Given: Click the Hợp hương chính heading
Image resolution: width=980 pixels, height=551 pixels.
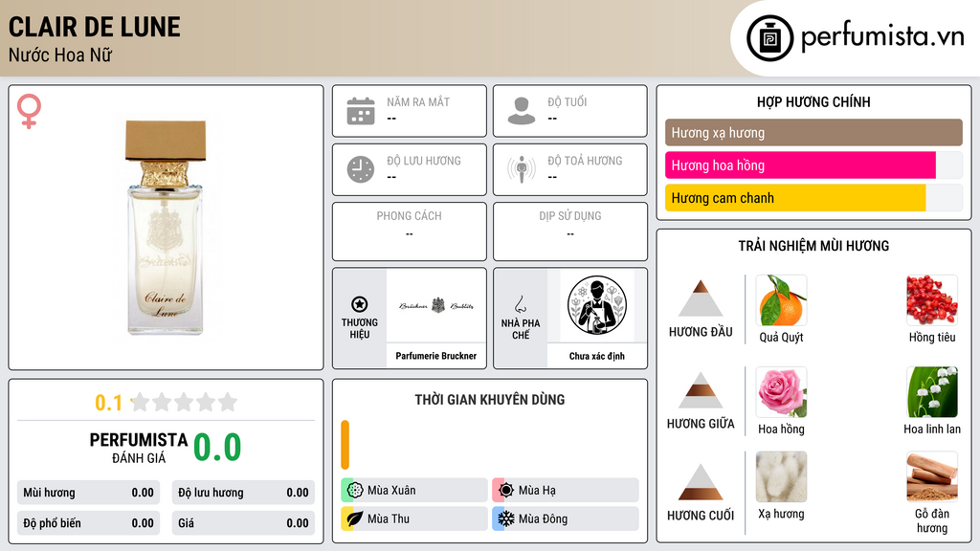Looking at the screenshot, I should (813, 101).
